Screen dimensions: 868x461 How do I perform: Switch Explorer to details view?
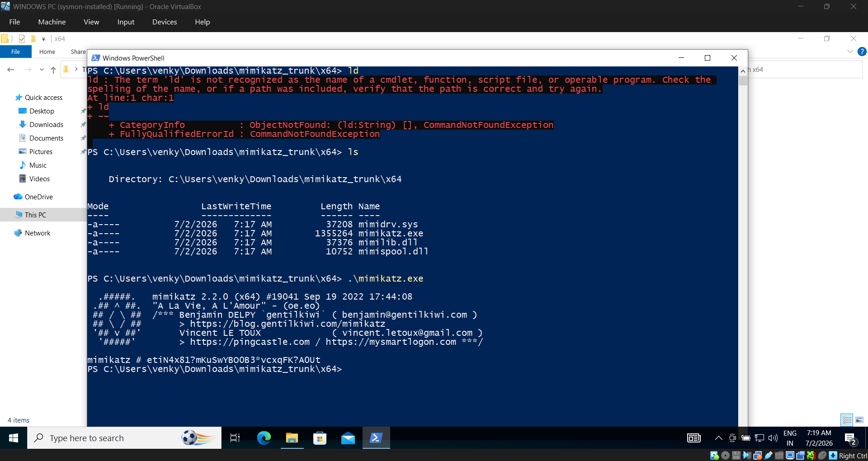coord(847,420)
